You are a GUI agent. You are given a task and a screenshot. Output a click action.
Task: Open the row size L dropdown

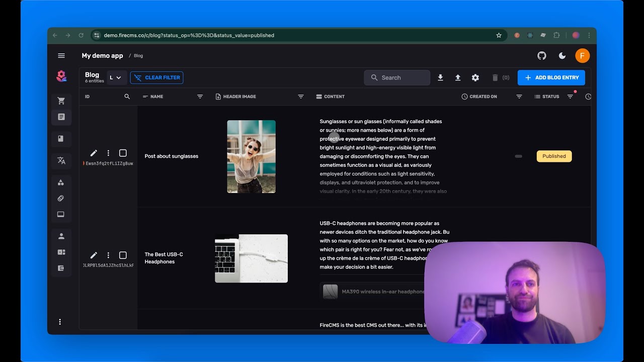tap(117, 77)
